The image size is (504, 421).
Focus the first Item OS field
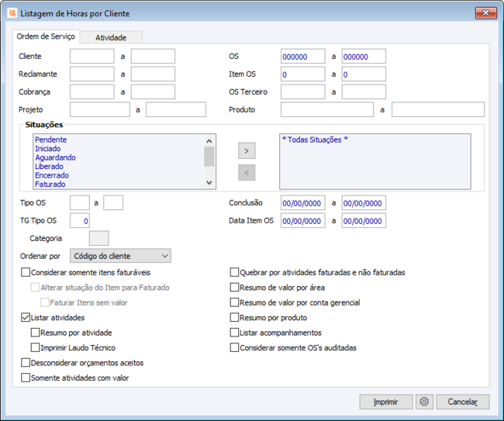click(x=302, y=74)
